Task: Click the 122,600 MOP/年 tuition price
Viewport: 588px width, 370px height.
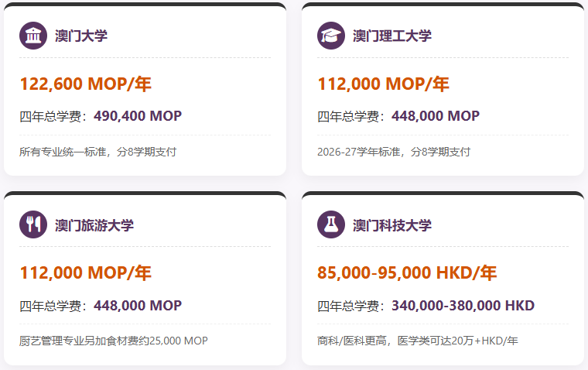Action: tap(85, 84)
